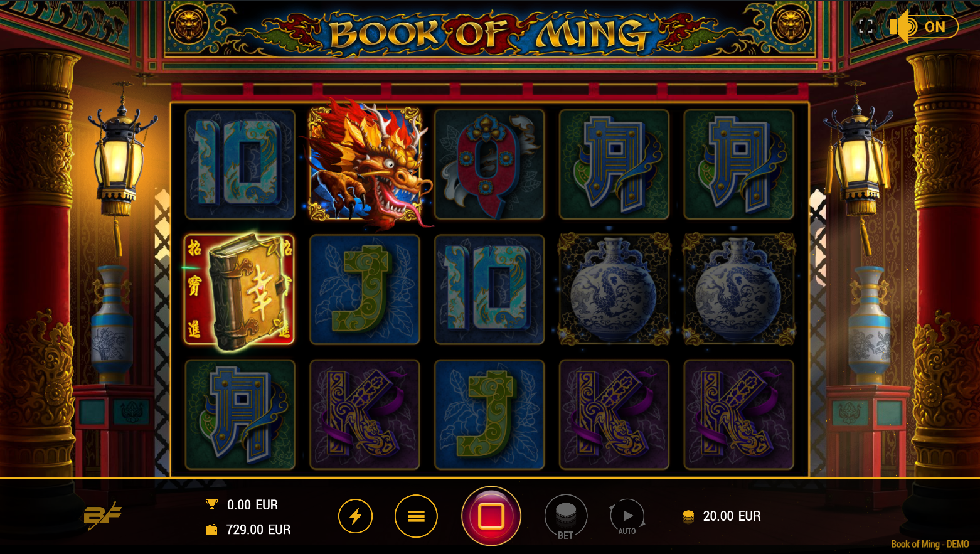Start AUTO play

pos(627,517)
